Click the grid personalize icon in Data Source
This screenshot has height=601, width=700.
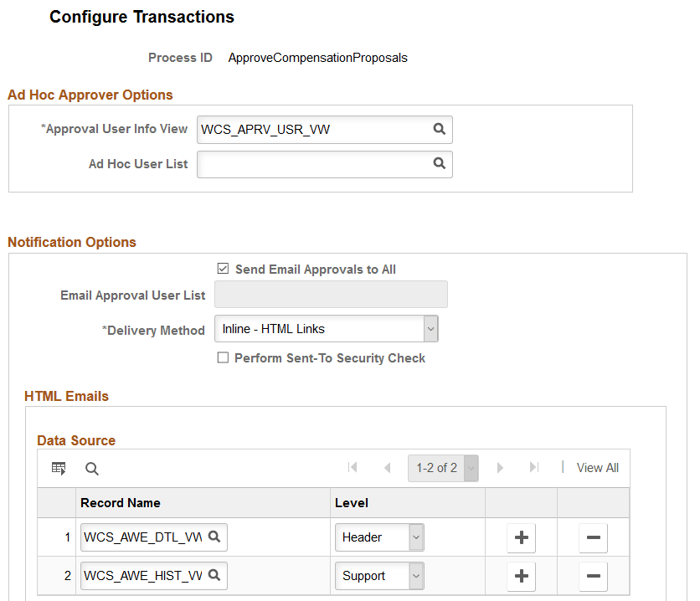pyautogui.click(x=58, y=468)
